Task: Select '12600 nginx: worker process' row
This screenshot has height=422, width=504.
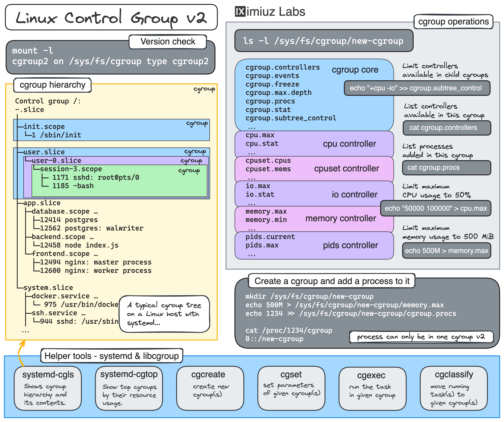Action: [96, 271]
